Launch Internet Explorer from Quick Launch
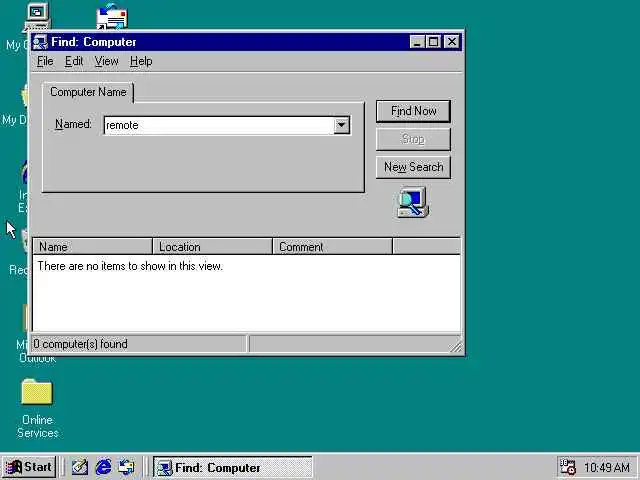 pos(103,467)
